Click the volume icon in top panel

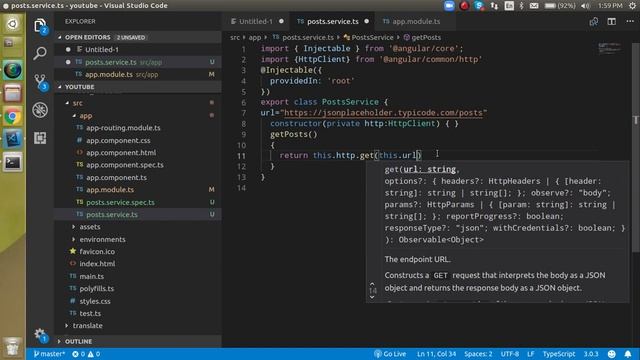click(585, 6)
